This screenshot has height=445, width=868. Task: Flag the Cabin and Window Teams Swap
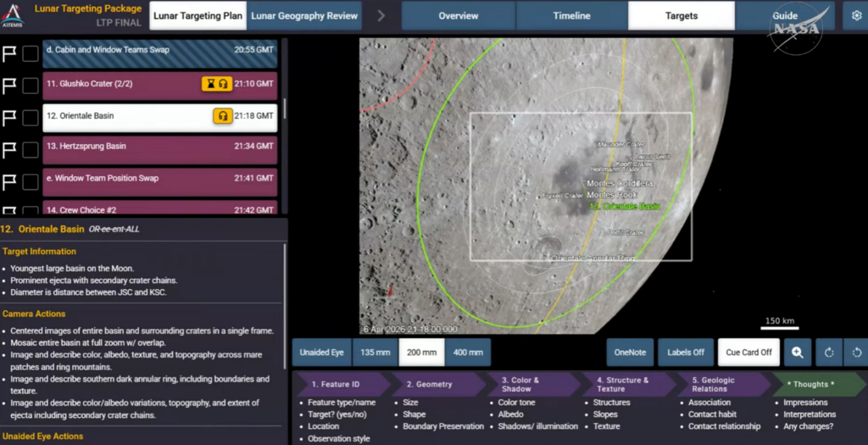10,53
